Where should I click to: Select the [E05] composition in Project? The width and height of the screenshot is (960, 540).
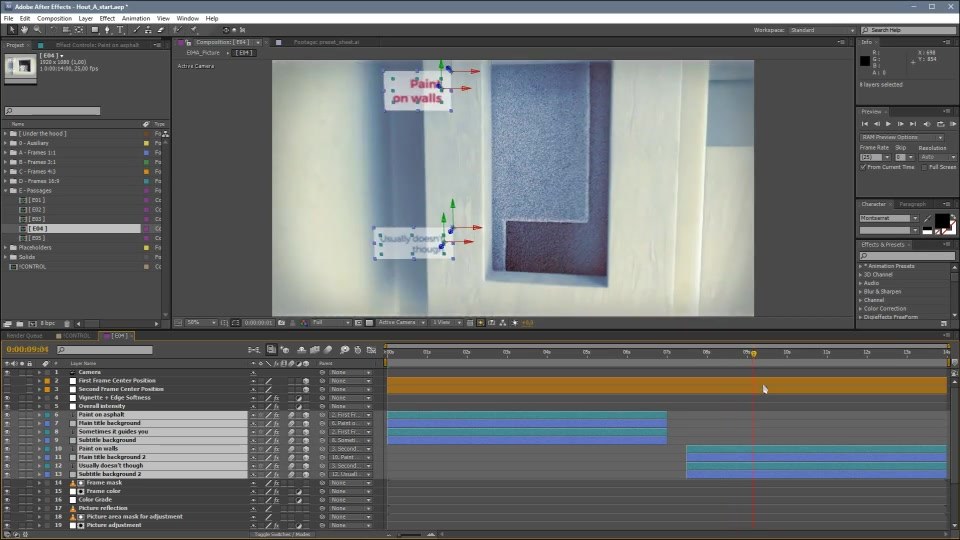[x=37, y=238]
